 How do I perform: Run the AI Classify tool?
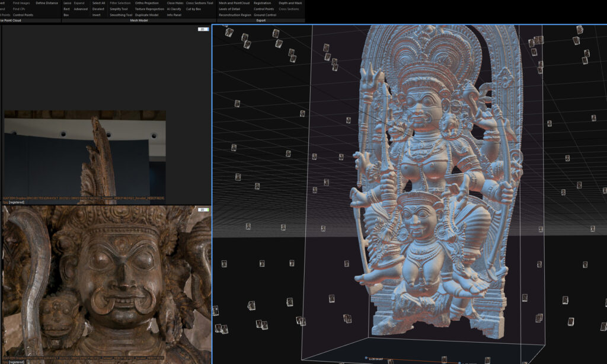click(x=175, y=9)
